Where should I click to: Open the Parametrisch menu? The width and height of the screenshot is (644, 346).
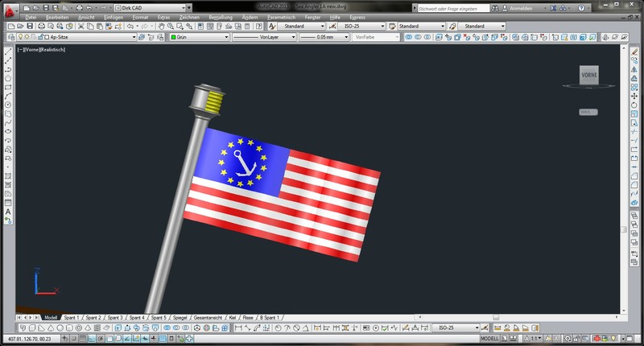281,17
